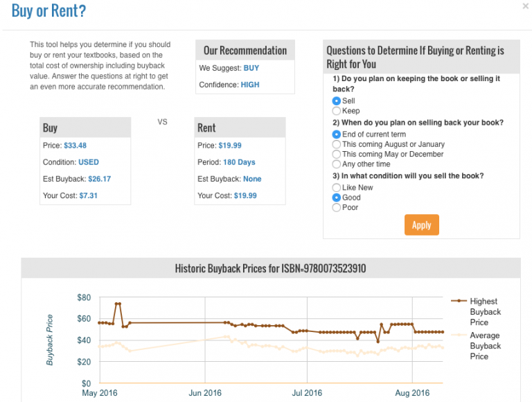Select Like New book condition

point(337,188)
